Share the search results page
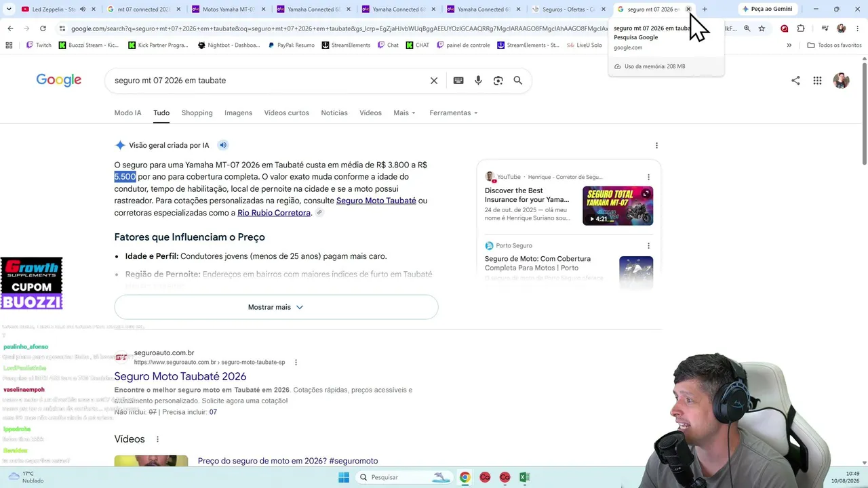868x488 pixels. click(x=795, y=81)
